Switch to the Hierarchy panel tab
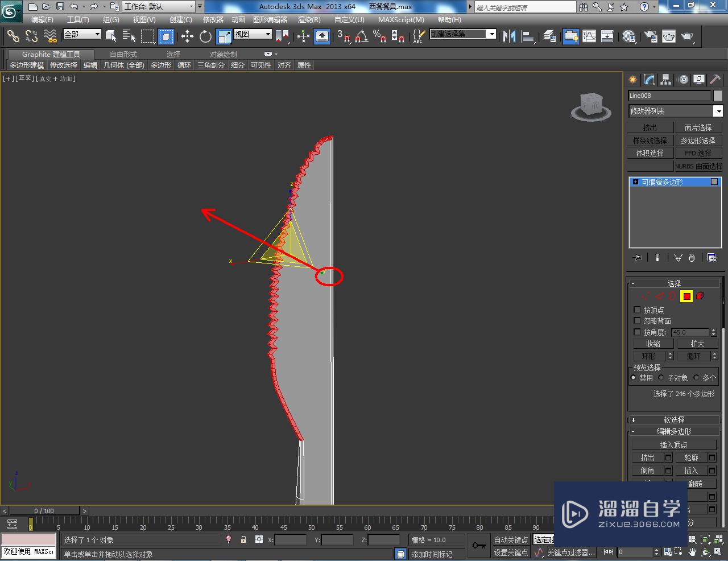This screenshot has width=728, height=561. 666,80
